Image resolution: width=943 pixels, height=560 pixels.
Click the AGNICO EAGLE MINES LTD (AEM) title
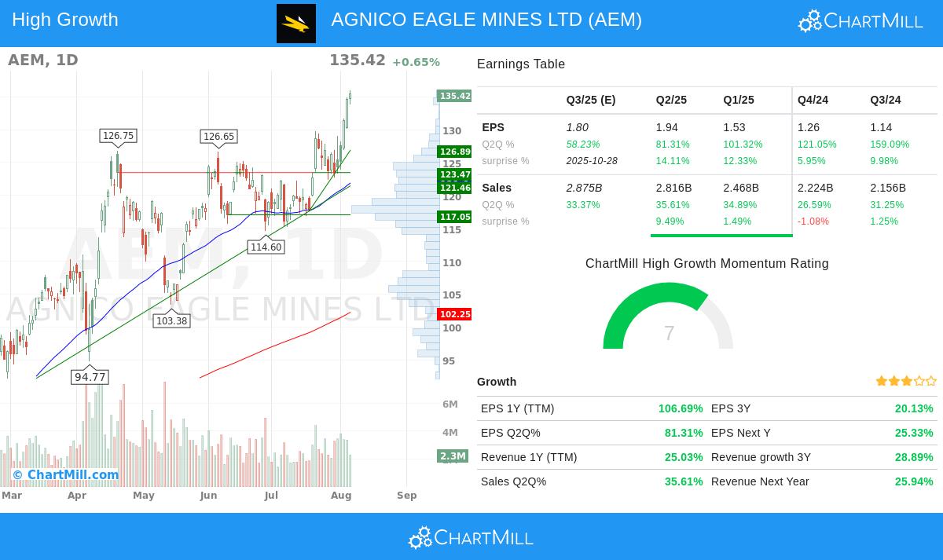pyautogui.click(x=486, y=20)
